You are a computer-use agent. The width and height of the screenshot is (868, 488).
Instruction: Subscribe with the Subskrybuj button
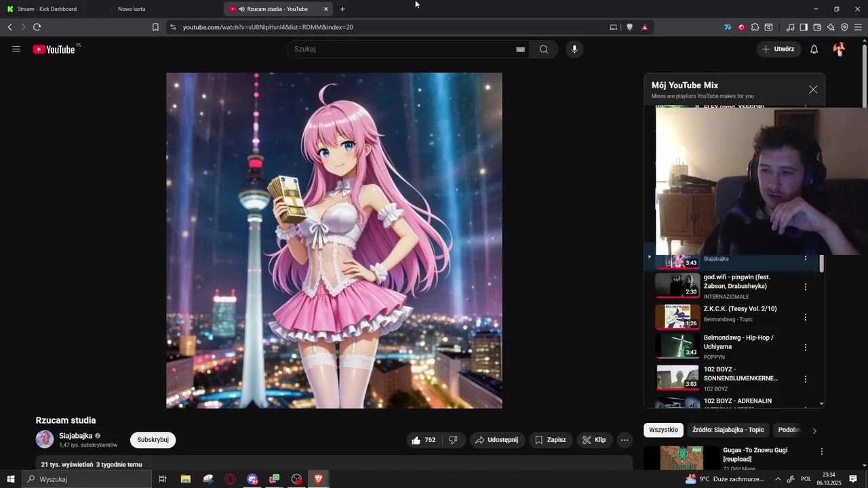click(153, 440)
